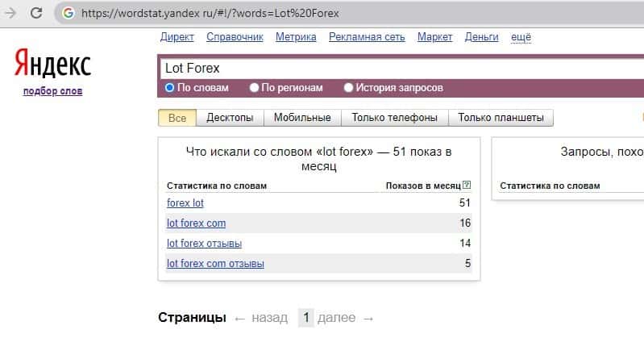Reload the page with refresh icon

36,13
